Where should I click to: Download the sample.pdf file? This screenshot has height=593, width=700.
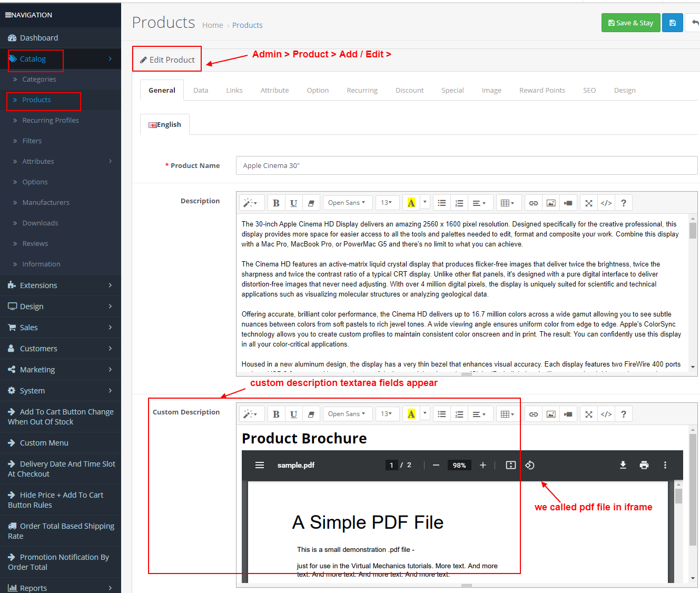point(623,465)
